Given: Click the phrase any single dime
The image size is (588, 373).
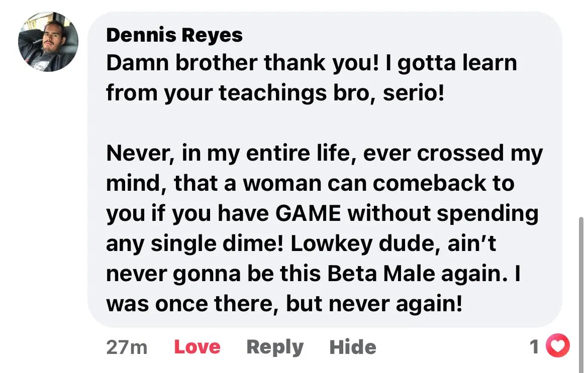Looking at the screenshot, I should click(x=194, y=244).
